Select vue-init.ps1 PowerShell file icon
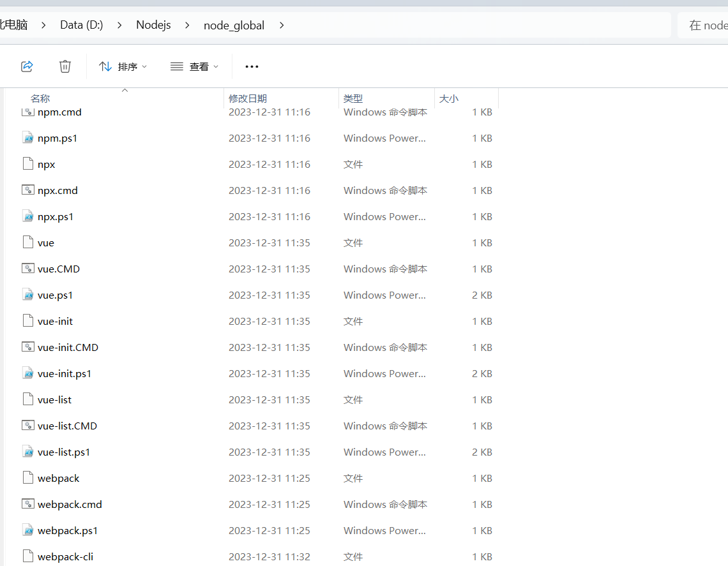 28,373
